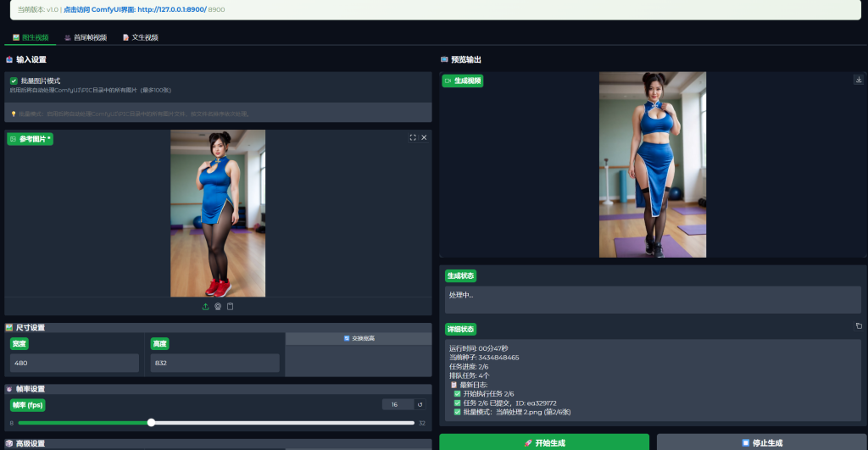868x450 pixels.
Task: Click the fps number box showing 16
Action: (398, 404)
